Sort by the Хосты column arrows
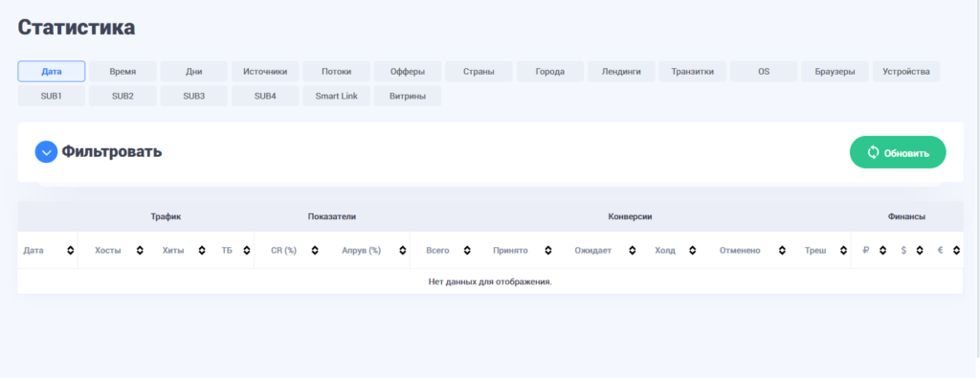980x378 pixels. point(140,251)
